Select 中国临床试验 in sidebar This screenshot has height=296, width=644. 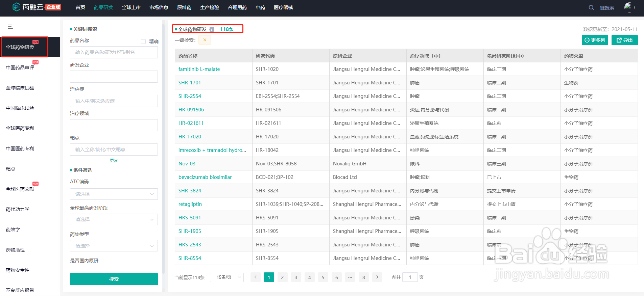[20, 108]
